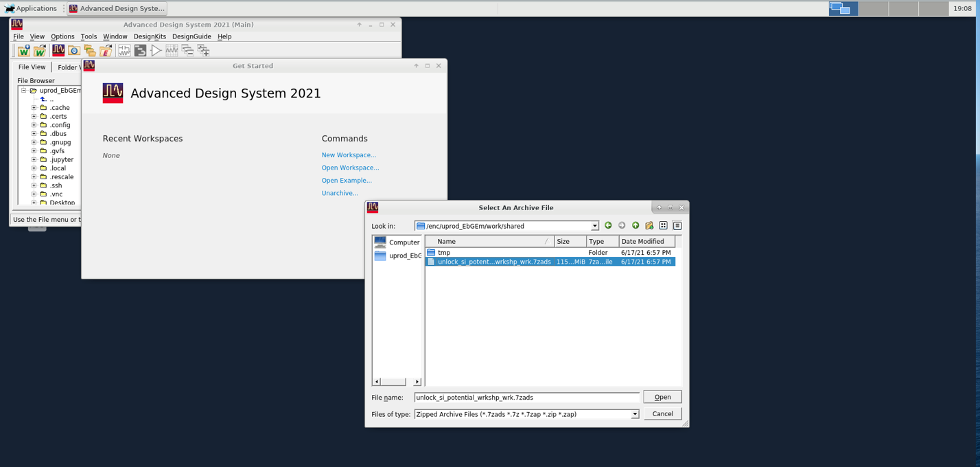Screen dimensions: 980x467
Task: Sort file list by Size column
Action: click(570, 242)
